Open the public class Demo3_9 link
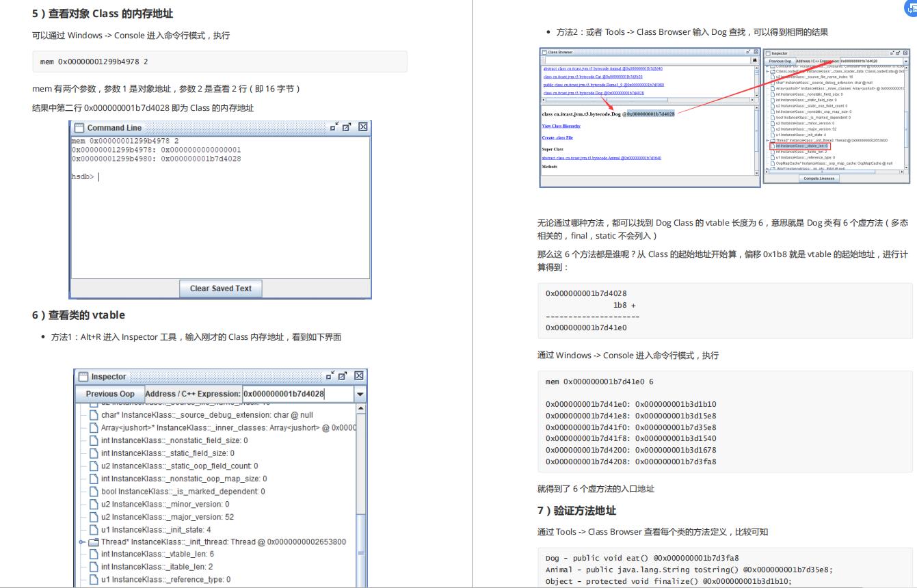The height and width of the screenshot is (588, 917). pos(605,85)
